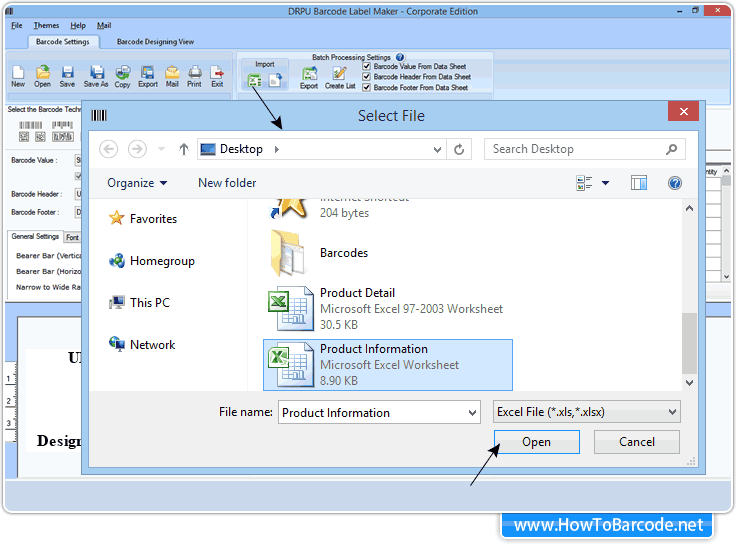Click the Print toolbar icon

pos(194,77)
